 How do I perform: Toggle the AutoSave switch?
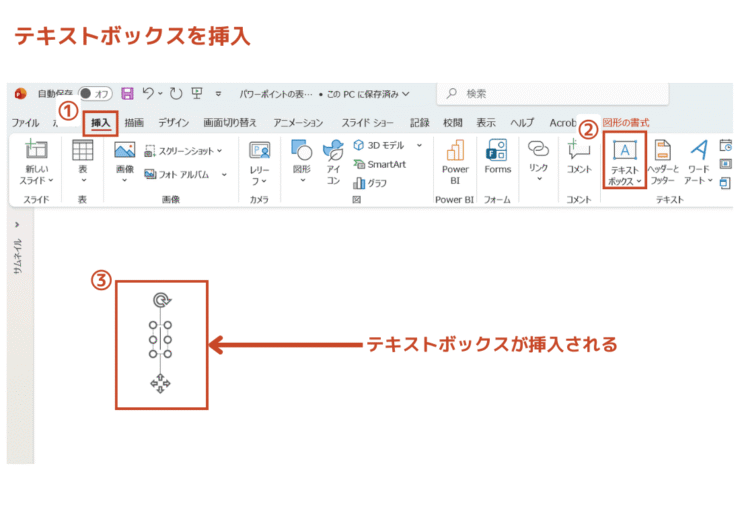95,93
